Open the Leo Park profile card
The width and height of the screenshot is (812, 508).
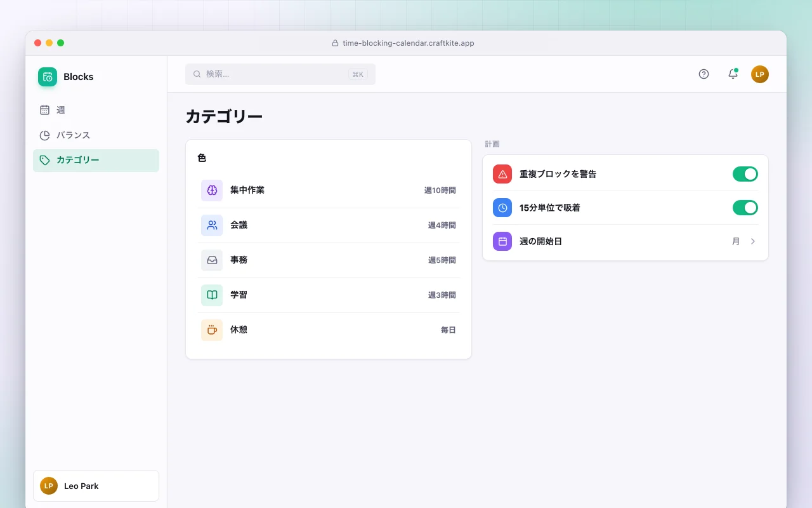click(96, 486)
